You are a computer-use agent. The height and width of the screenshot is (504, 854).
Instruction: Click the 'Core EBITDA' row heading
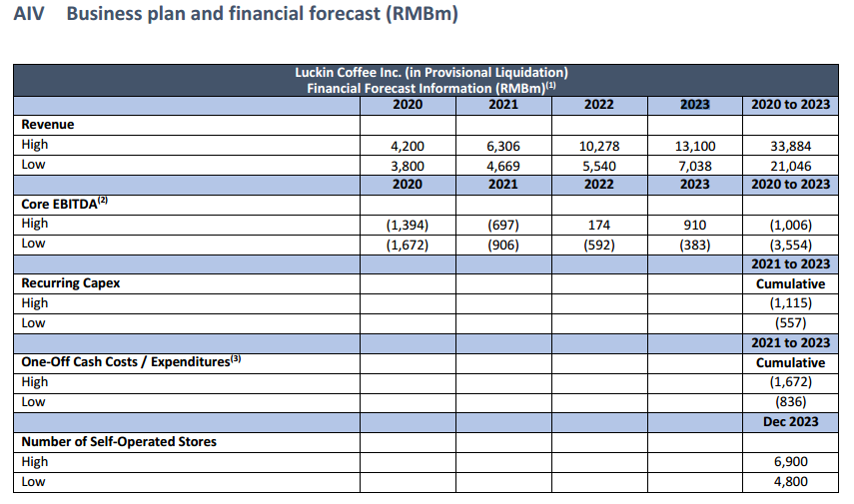56,204
